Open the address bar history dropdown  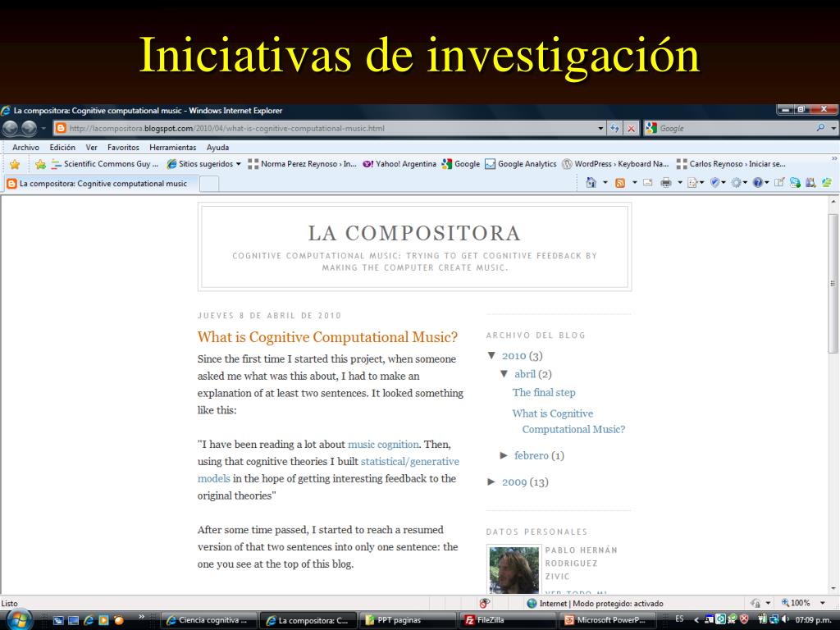tap(600, 129)
